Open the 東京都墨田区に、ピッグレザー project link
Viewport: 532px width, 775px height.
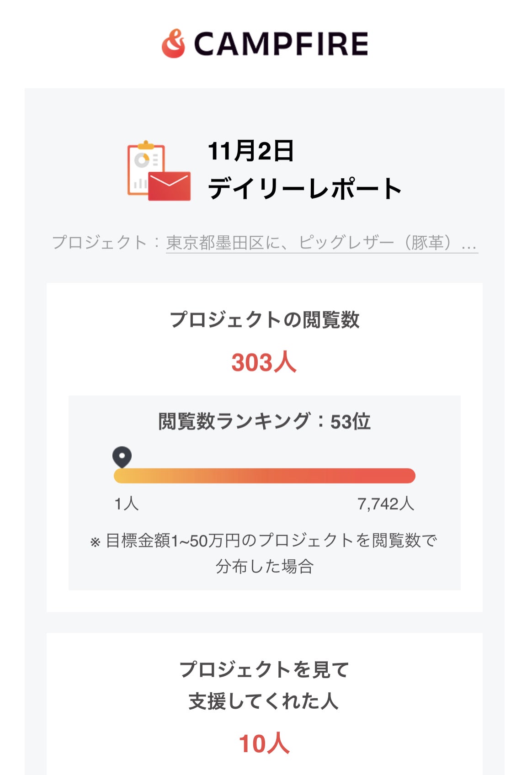tap(321, 243)
